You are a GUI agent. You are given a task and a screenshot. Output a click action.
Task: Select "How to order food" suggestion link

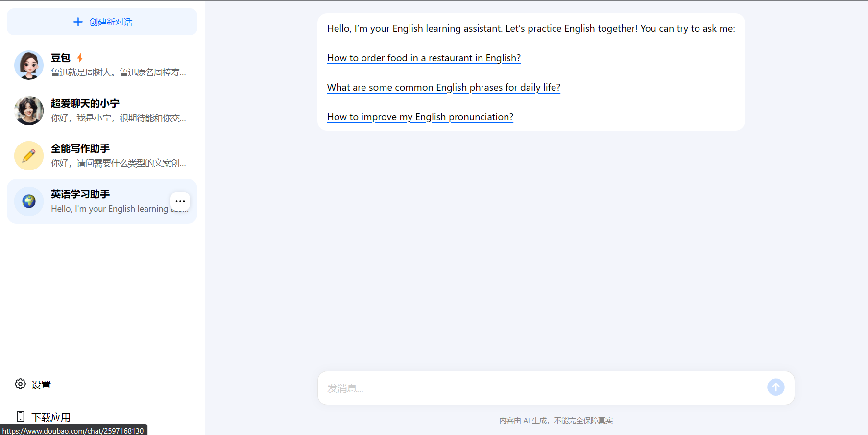coord(423,58)
